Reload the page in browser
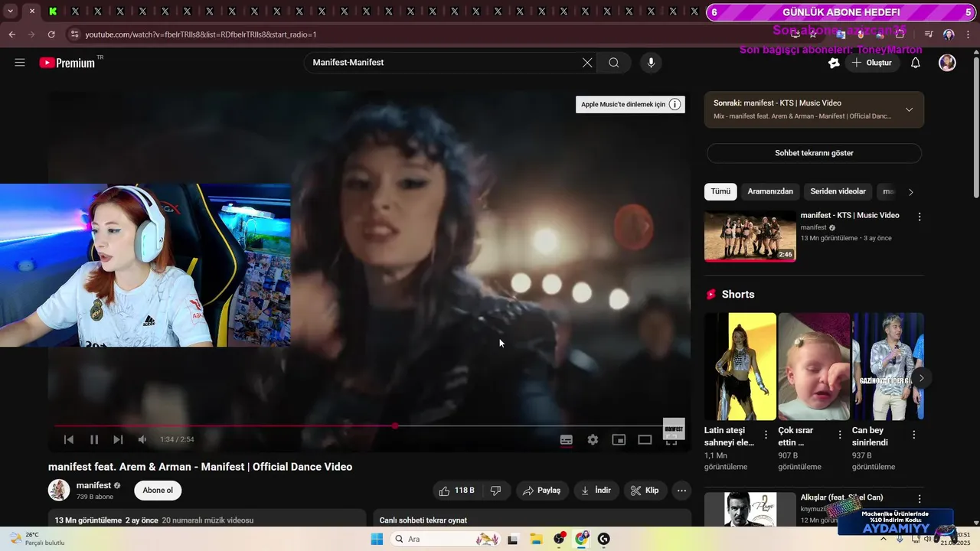This screenshot has width=980, height=551. pyautogui.click(x=51, y=34)
